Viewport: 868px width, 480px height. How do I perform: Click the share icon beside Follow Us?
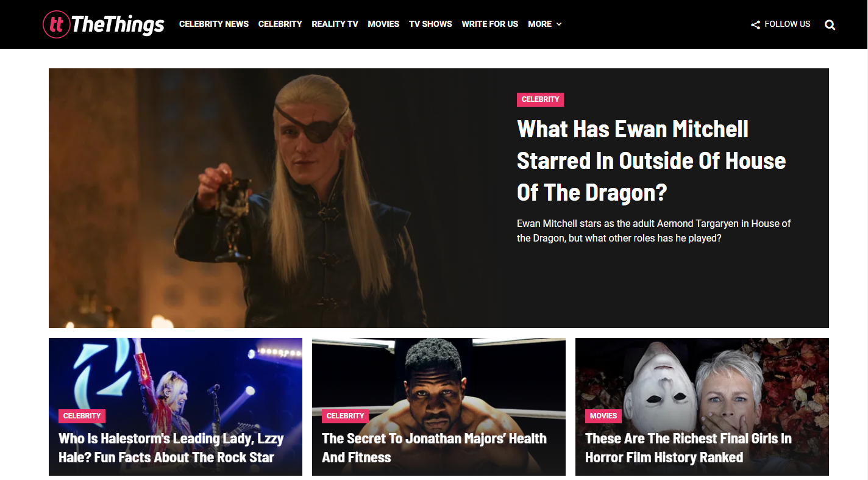[755, 25]
